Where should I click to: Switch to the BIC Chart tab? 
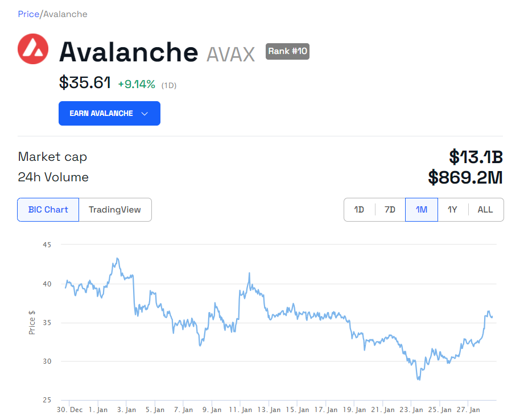tap(48, 210)
